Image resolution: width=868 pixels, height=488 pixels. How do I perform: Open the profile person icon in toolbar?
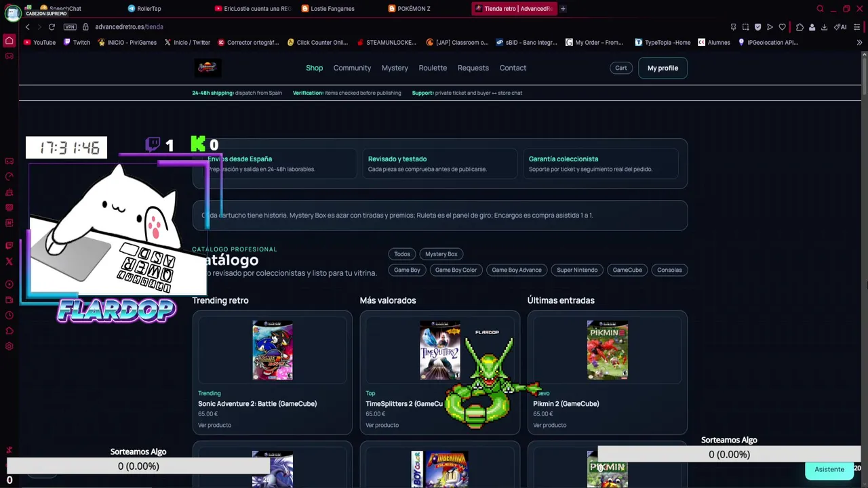point(812,27)
